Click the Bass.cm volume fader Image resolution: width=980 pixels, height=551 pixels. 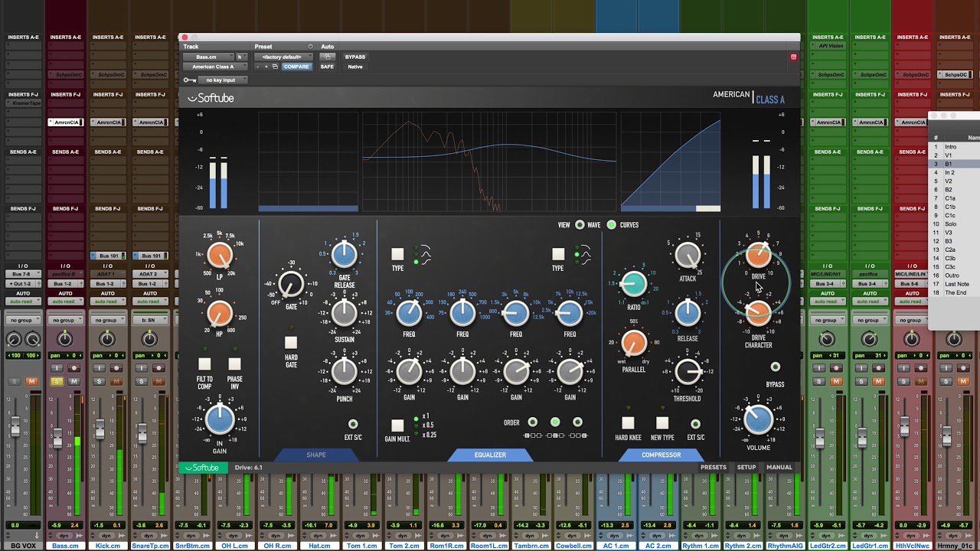coord(57,438)
